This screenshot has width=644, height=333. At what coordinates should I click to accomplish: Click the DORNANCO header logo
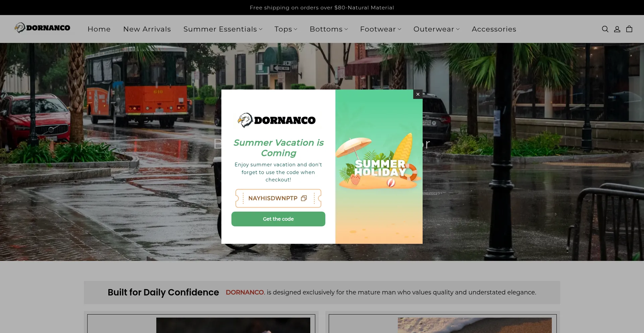point(43,28)
